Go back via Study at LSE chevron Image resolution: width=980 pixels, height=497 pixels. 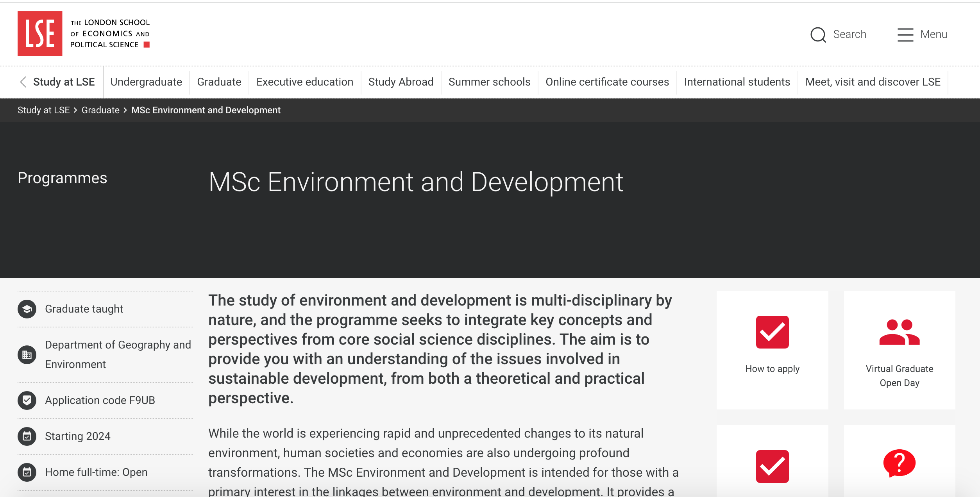[23, 82]
